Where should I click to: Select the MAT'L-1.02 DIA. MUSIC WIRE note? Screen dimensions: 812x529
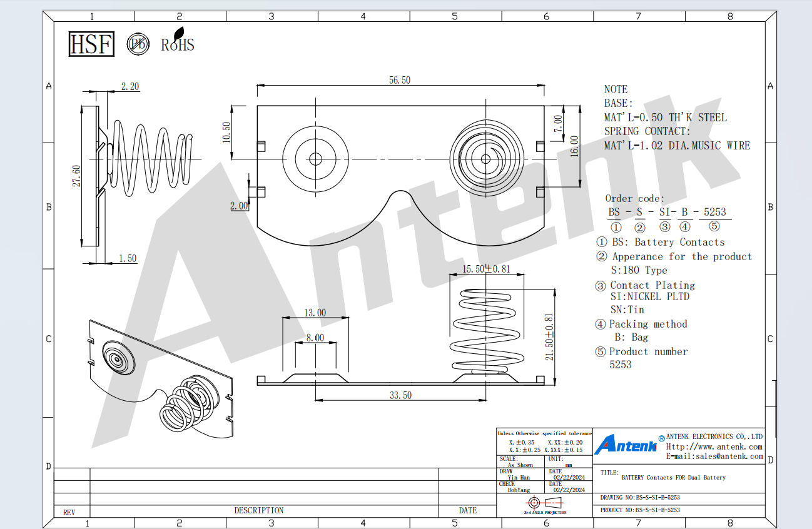(x=677, y=146)
